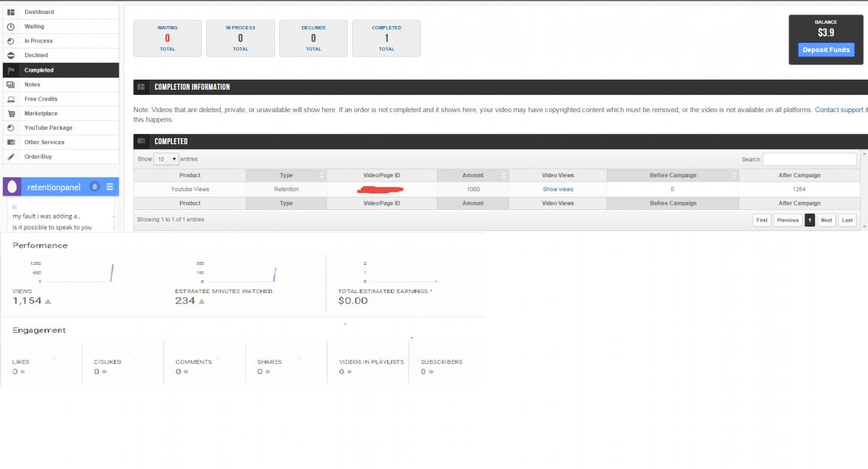
Task: Open the Other Services menu item
Action: [x=61, y=143]
